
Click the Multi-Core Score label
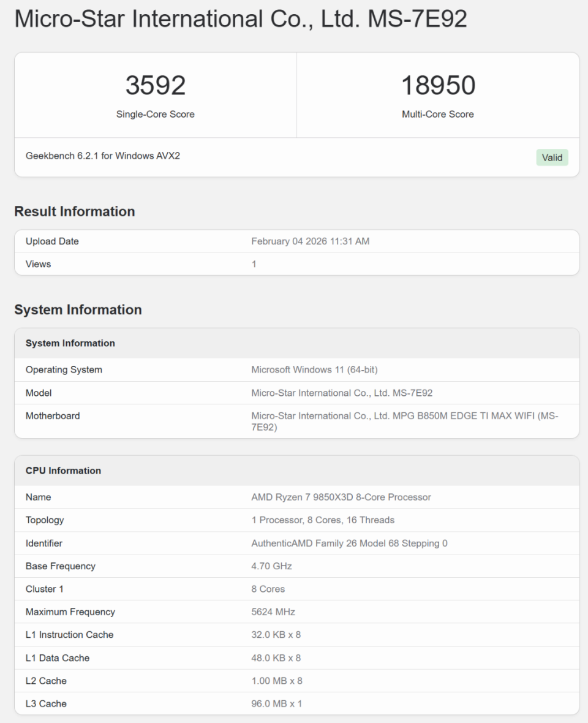438,114
